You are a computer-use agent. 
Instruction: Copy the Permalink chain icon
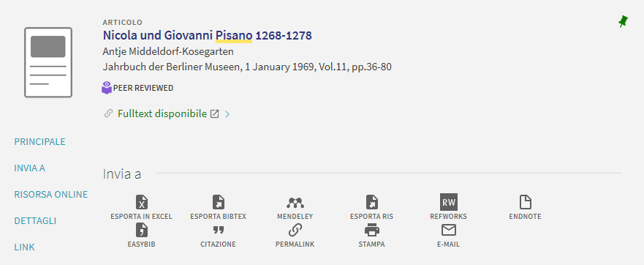point(295,230)
